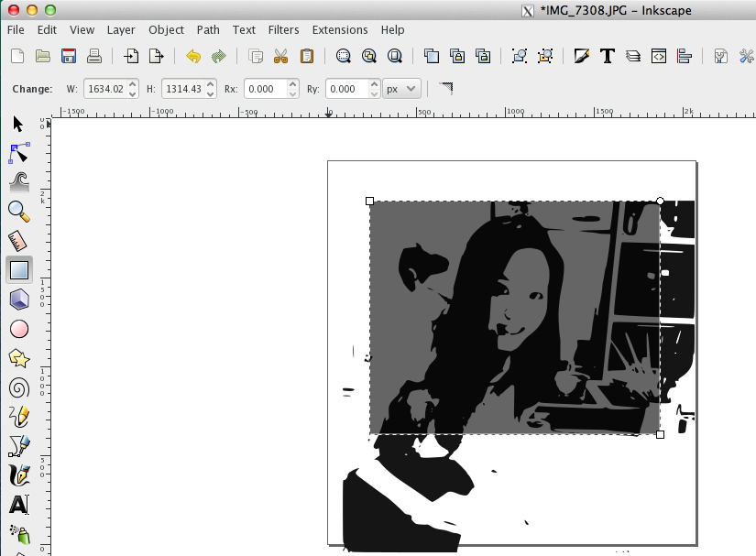Choose the Tweak objects tool
The height and width of the screenshot is (556, 756).
[x=19, y=182]
